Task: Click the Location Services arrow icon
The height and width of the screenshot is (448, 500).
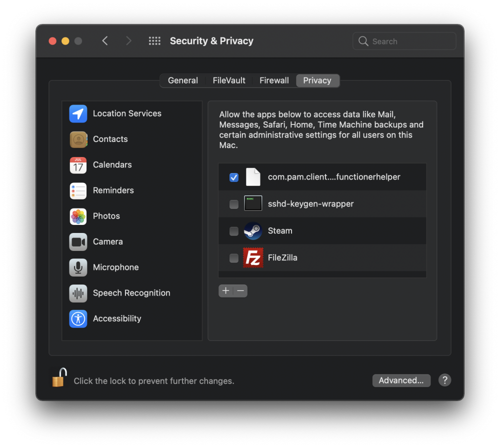Action: [x=78, y=113]
